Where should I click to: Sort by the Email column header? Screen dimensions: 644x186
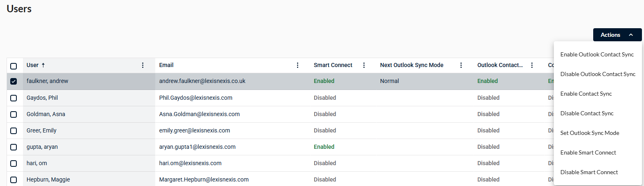coord(166,65)
